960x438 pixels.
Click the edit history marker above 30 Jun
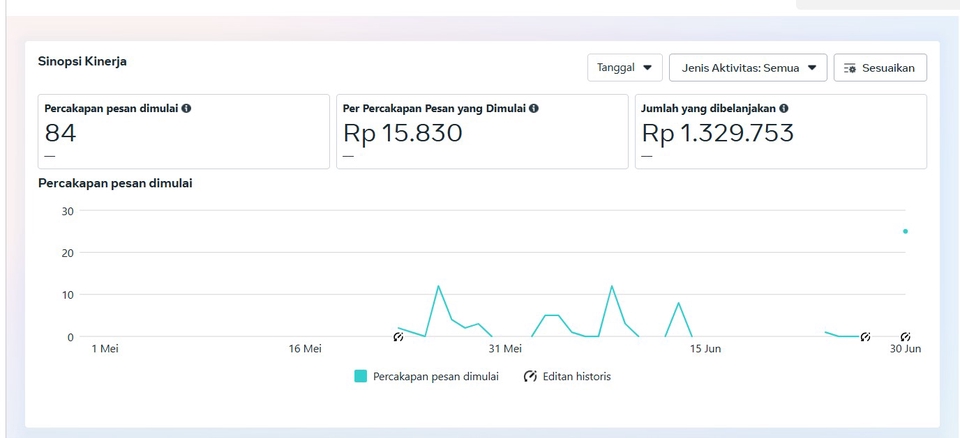tap(905, 337)
